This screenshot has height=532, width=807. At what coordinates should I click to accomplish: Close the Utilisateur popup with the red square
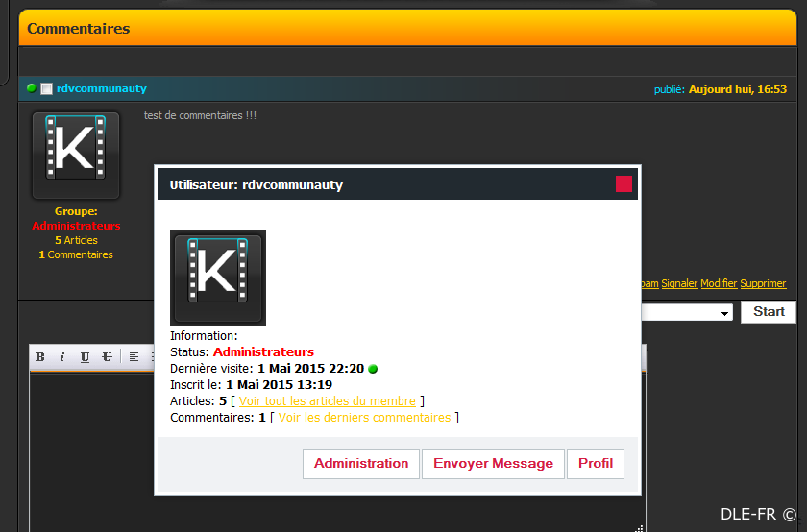click(624, 184)
